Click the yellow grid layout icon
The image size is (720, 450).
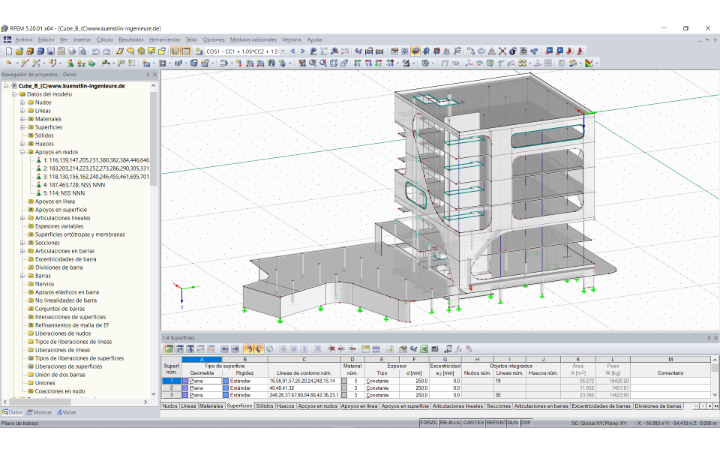pyautogui.click(x=523, y=63)
